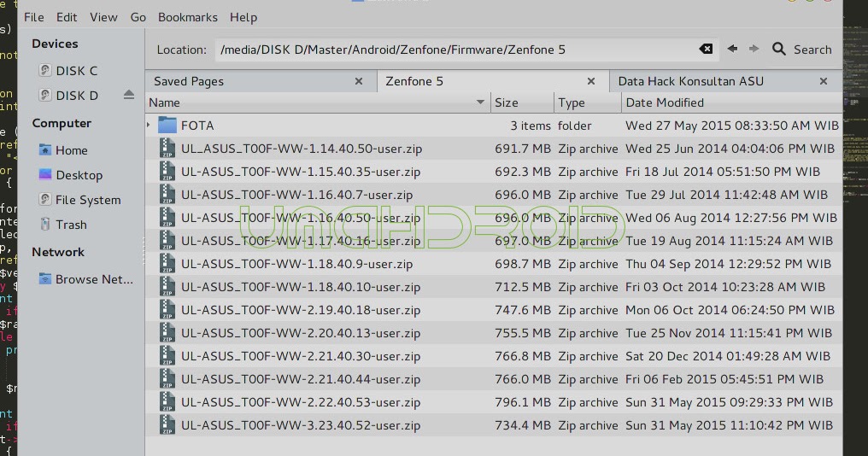Click zip icon of UL-ASUS_T00F-WW-1.18.40.10-user.zip

(167, 287)
